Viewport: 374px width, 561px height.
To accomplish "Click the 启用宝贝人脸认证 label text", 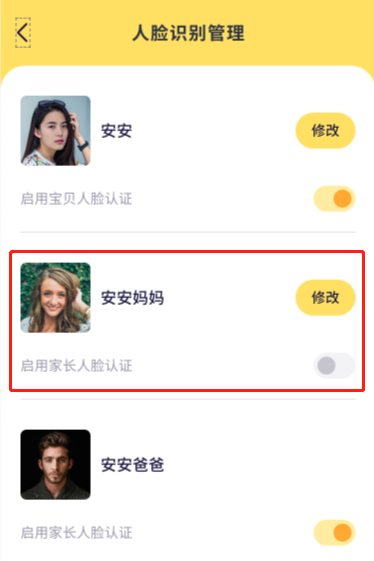I will (76, 199).
